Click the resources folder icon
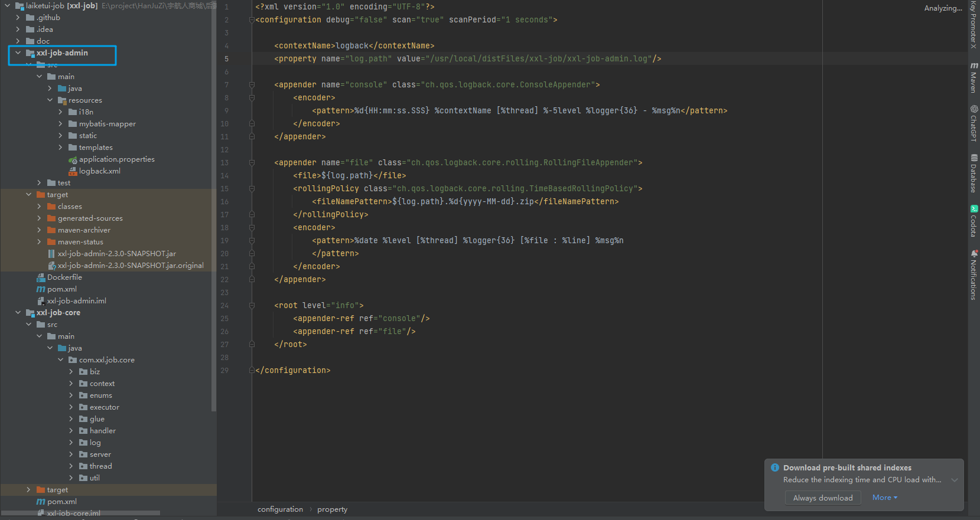980x520 pixels. [x=62, y=100]
